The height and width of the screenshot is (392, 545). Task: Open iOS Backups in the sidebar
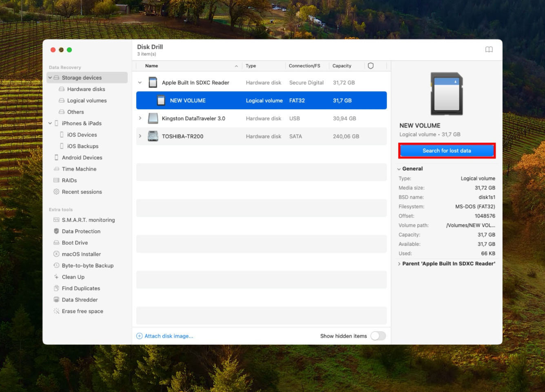83,146
